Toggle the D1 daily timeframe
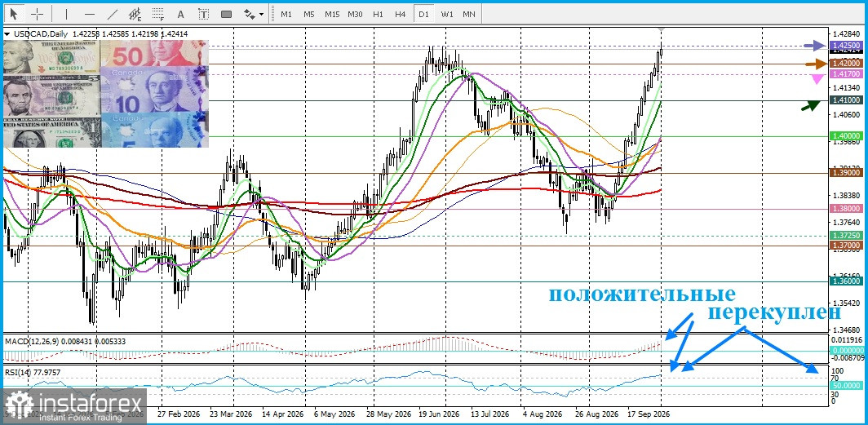This screenshot has width=868, height=425. pos(423,14)
